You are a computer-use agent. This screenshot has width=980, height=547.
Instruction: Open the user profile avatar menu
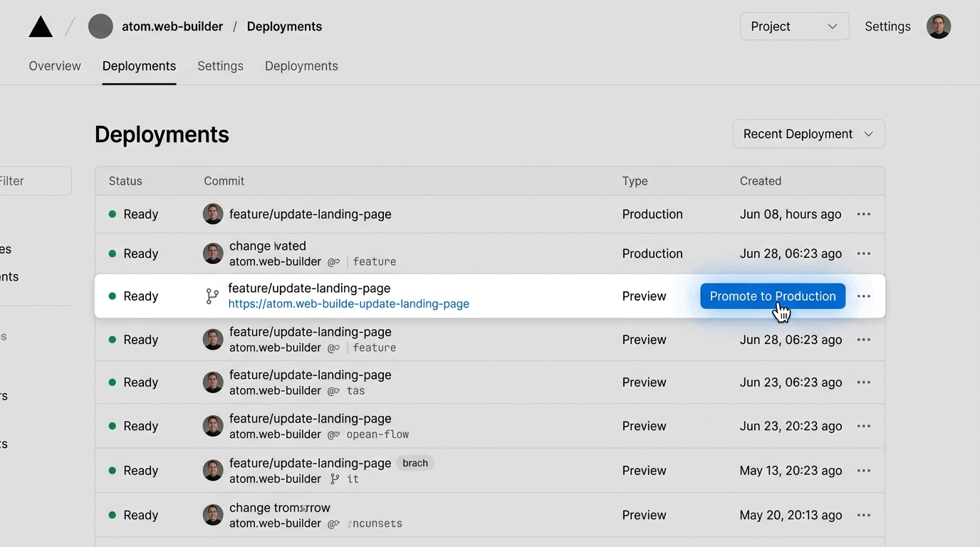coord(938,26)
